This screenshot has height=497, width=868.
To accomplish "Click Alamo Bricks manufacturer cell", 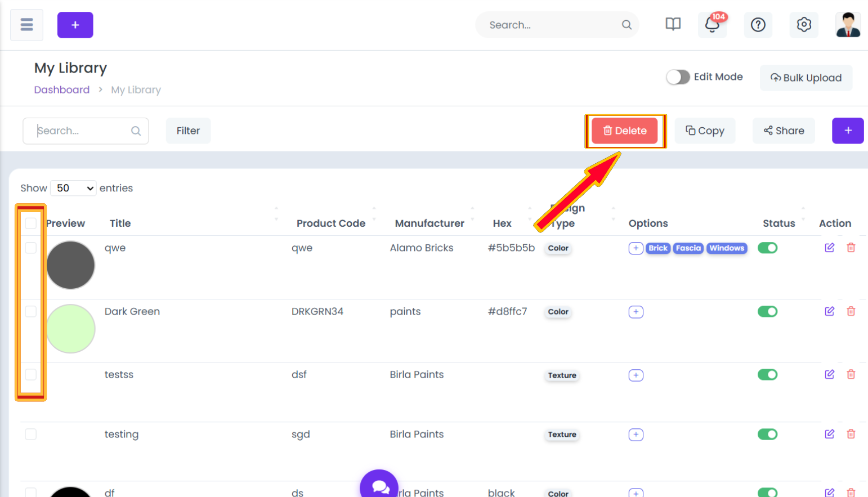I will [422, 248].
